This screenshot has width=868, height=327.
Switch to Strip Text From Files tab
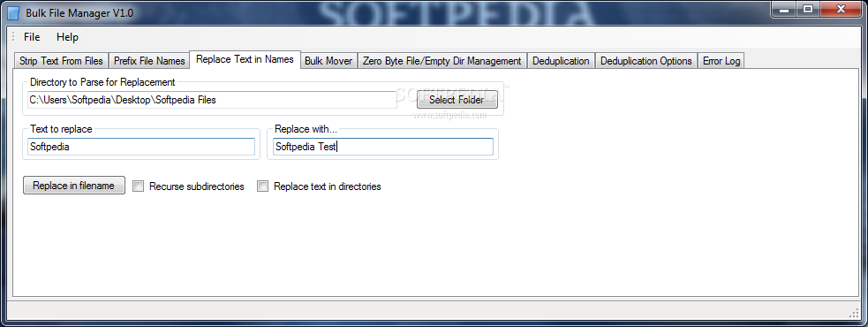click(61, 61)
